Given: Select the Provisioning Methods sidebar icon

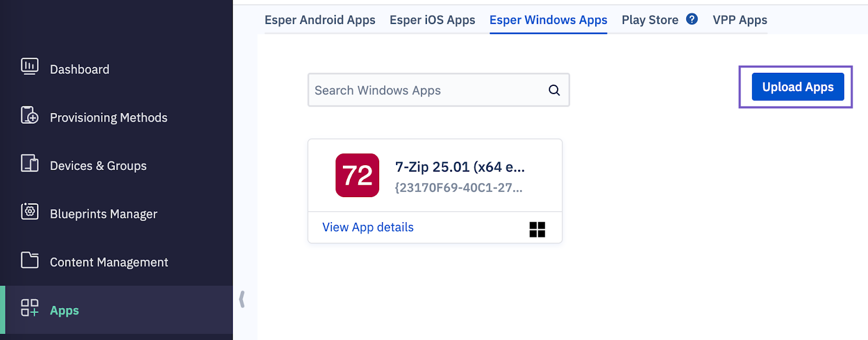Looking at the screenshot, I should click(29, 116).
